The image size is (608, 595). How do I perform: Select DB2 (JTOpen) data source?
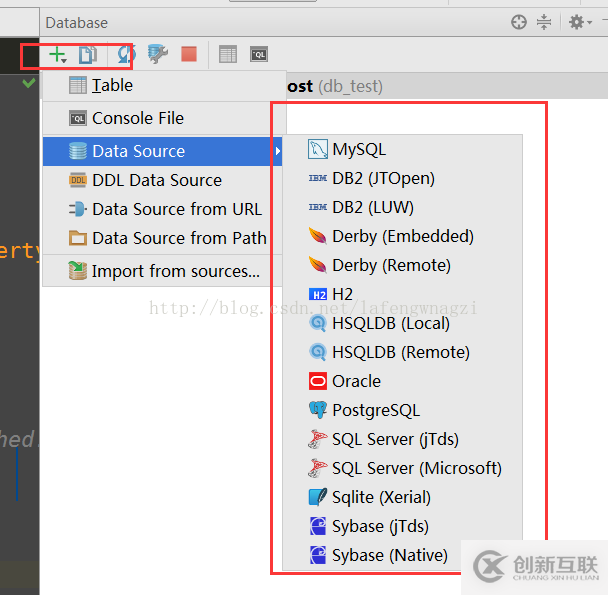402,178
